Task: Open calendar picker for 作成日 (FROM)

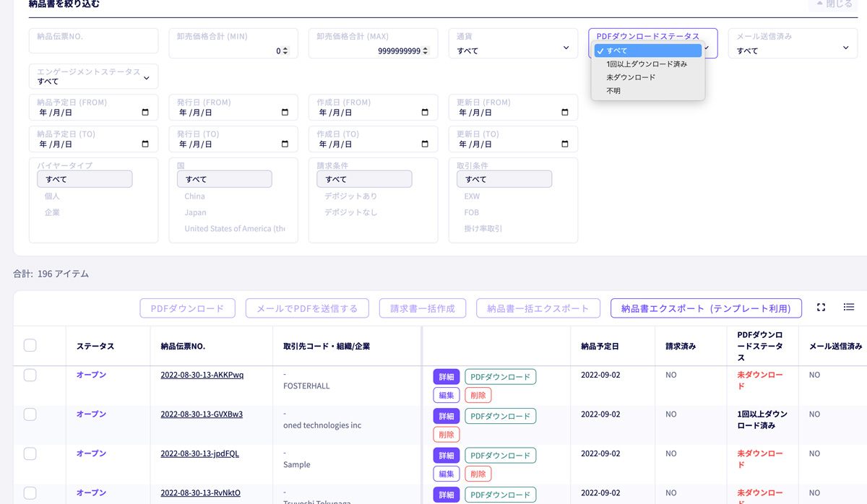Action: [425, 113]
